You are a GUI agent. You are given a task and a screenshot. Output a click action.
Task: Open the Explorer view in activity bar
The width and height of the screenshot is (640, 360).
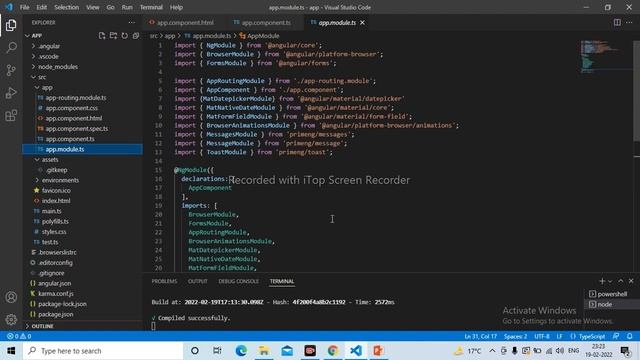coord(11,25)
